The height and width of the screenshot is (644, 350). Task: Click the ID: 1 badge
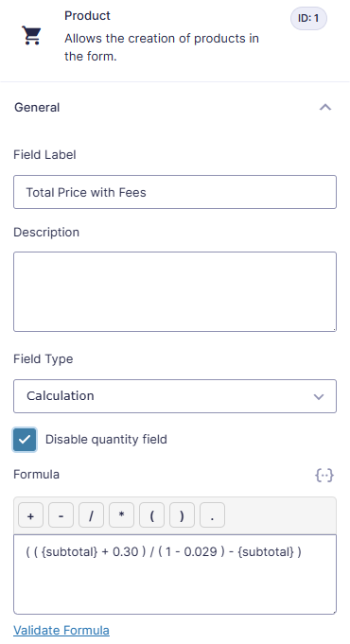tap(308, 19)
